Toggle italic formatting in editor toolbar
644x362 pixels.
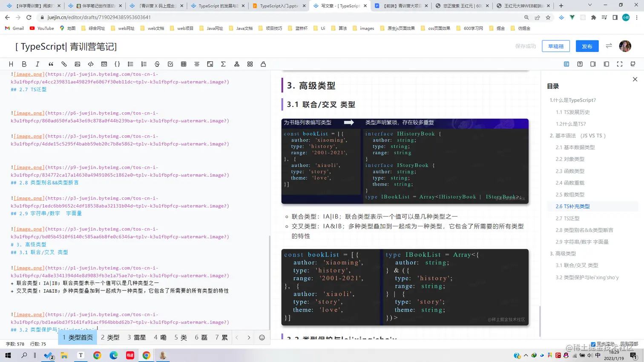click(37, 64)
